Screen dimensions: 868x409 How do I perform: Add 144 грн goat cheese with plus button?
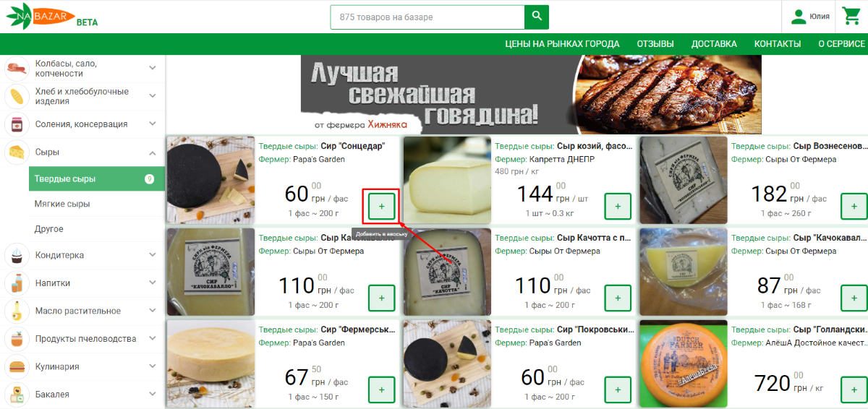point(618,207)
